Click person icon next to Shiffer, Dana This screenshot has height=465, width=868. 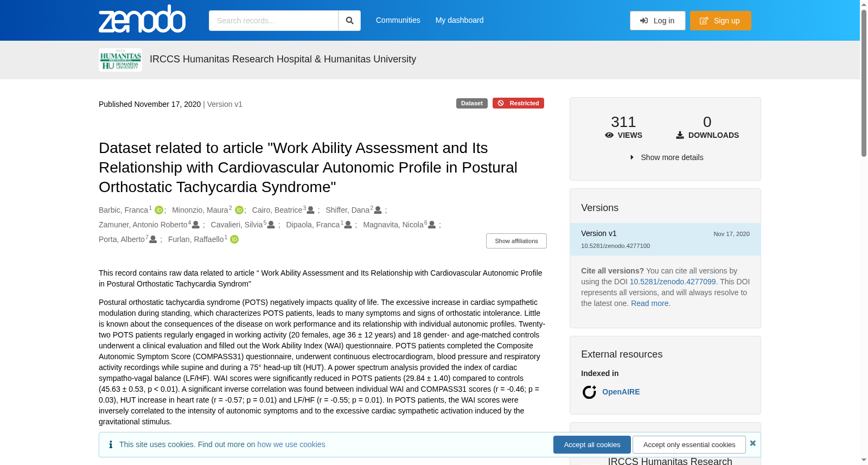pyautogui.click(x=378, y=210)
